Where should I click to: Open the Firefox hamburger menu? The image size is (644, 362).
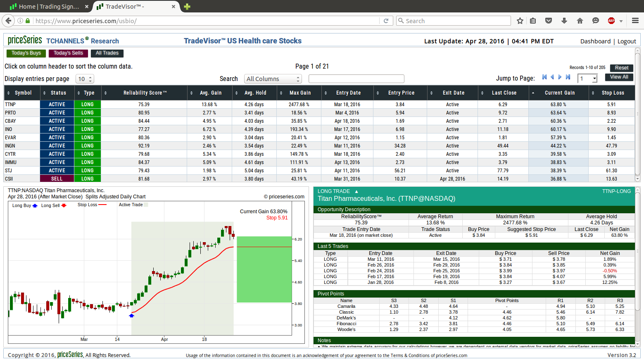pos(635,21)
